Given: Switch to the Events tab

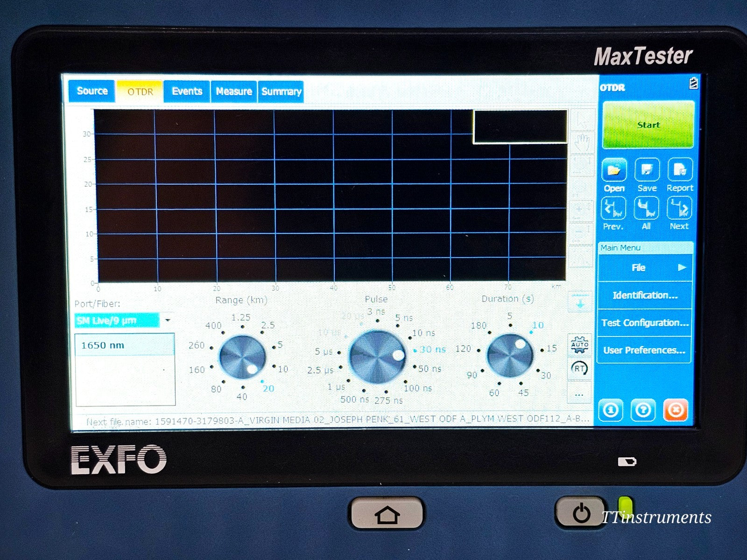Looking at the screenshot, I should click(187, 91).
